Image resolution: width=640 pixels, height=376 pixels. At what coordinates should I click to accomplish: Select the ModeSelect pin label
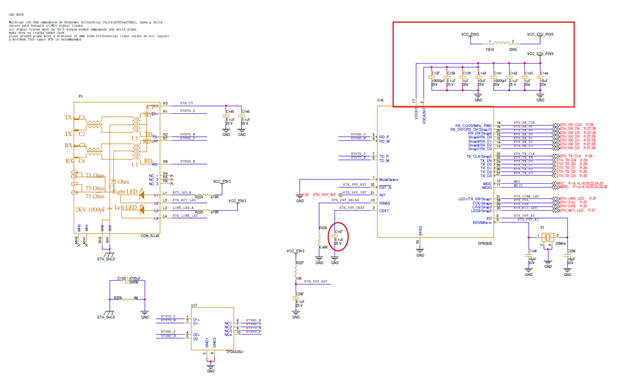(389, 180)
